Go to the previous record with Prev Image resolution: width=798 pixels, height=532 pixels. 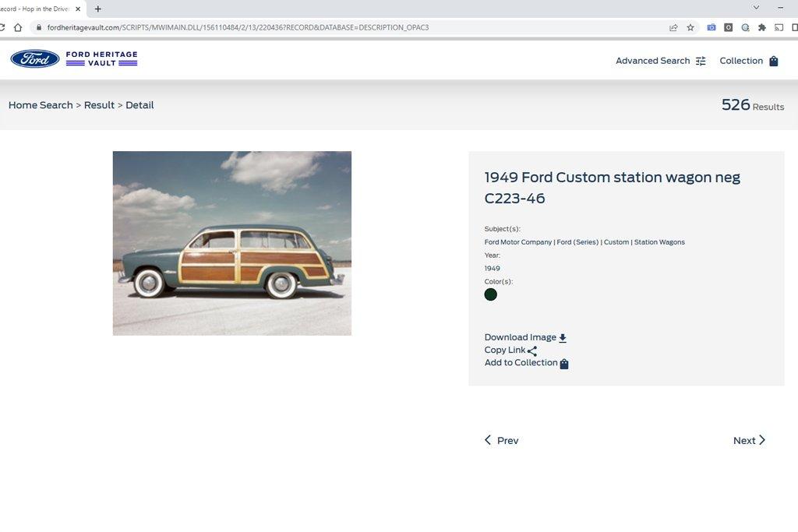pyautogui.click(x=501, y=440)
